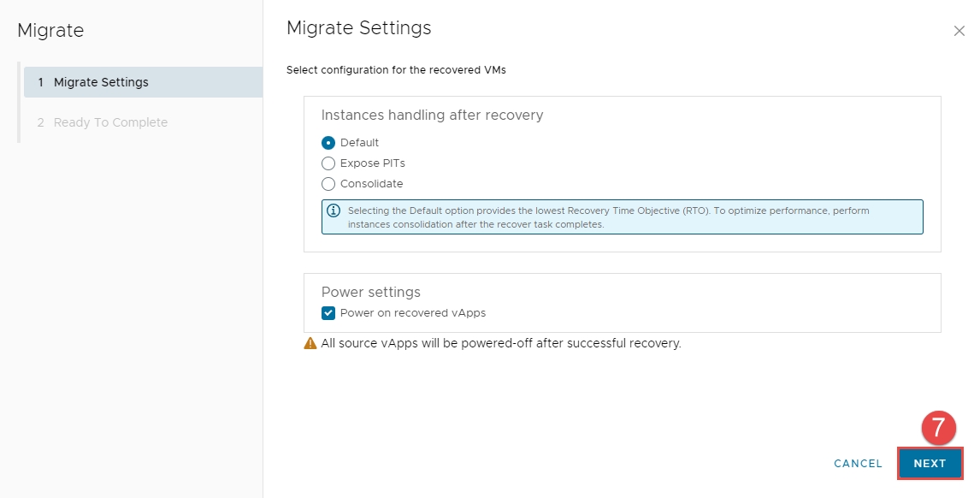
Task: Click the Migrate wizard title in sidebar
Action: pos(50,31)
